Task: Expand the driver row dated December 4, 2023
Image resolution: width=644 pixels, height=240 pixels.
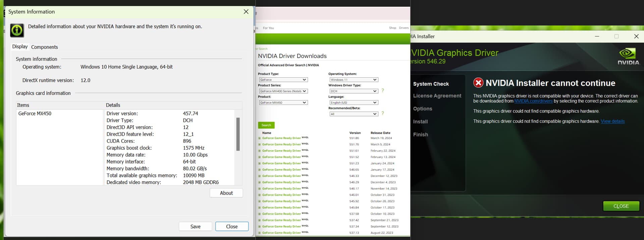Action: (259, 182)
